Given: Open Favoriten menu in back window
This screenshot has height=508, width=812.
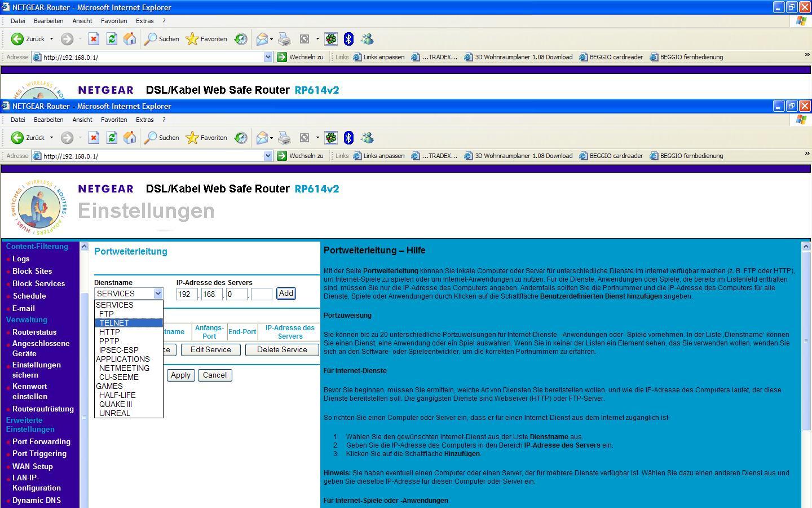Looking at the screenshot, I should (x=114, y=21).
